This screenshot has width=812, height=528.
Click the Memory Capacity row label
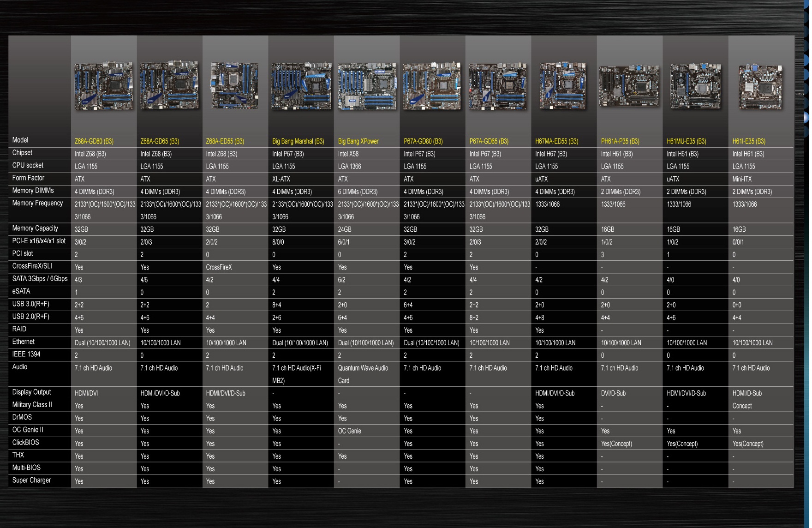pos(35,228)
